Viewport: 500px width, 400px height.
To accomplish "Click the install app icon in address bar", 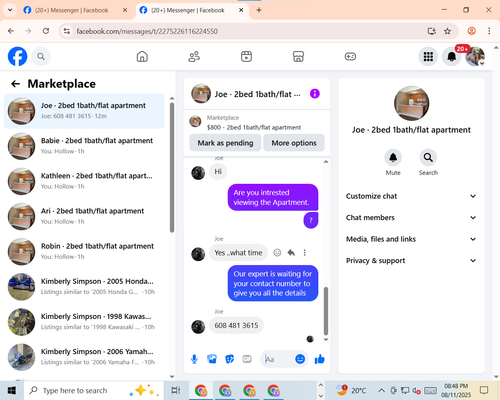I will (432, 31).
